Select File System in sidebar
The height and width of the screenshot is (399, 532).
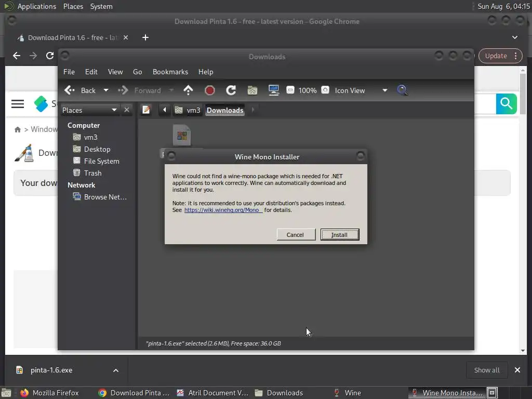click(x=101, y=161)
